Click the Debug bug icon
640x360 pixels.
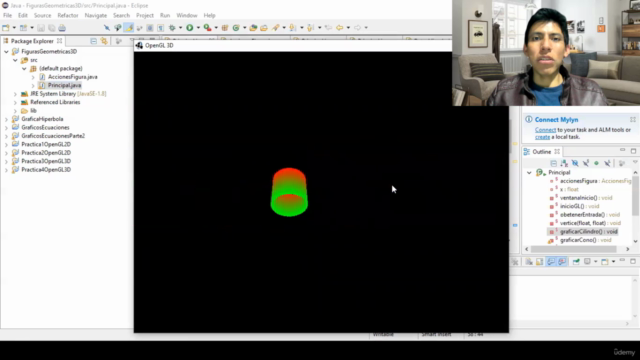(x=172, y=28)
